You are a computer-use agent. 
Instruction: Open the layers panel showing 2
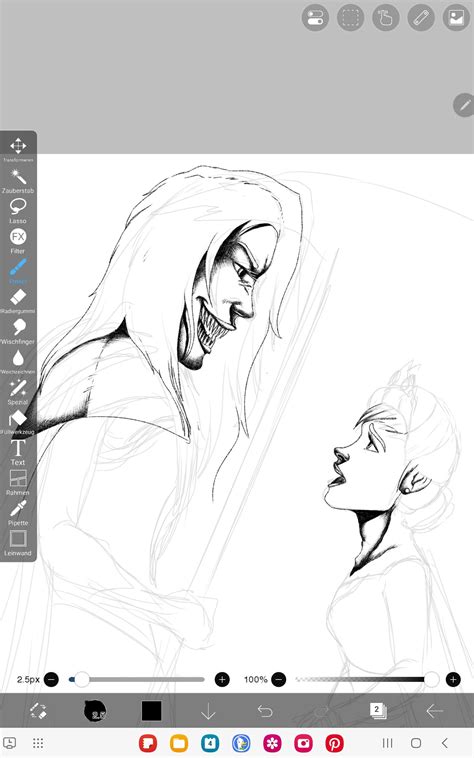[x=378, y=710]
